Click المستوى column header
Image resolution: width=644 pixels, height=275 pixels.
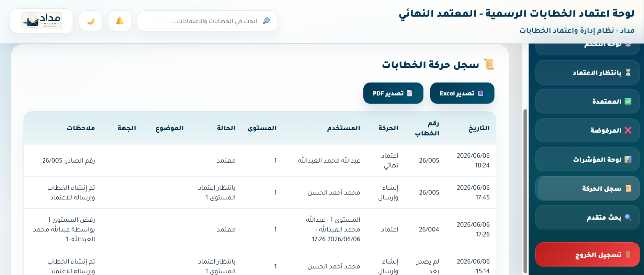pyautogui.click(x=262, y=128)
